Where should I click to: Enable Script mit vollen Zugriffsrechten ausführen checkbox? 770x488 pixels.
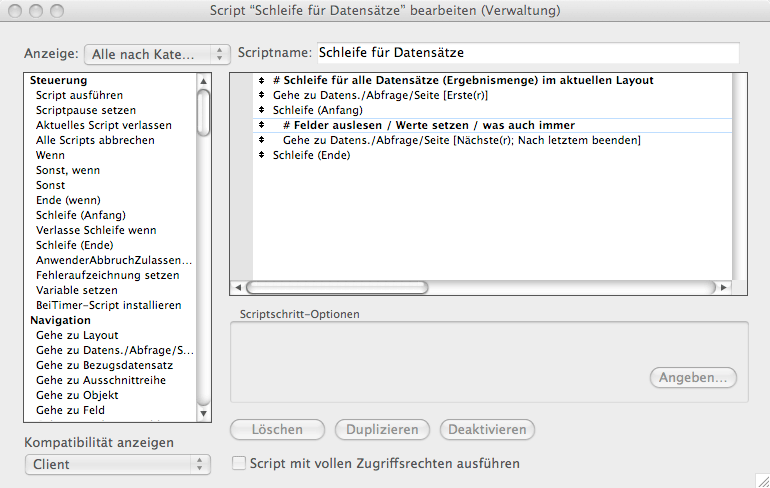(239, 464)
